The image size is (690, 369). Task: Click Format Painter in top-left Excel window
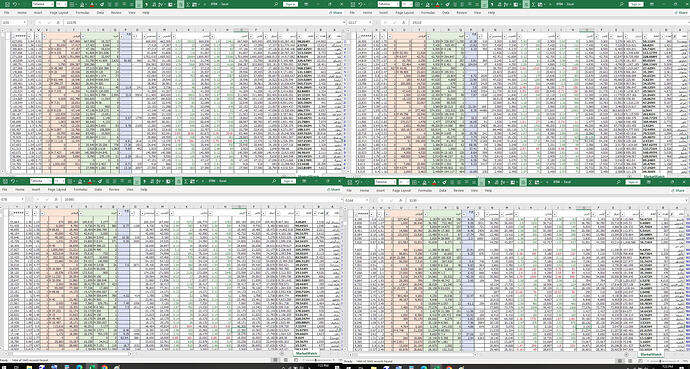point(102,4)
